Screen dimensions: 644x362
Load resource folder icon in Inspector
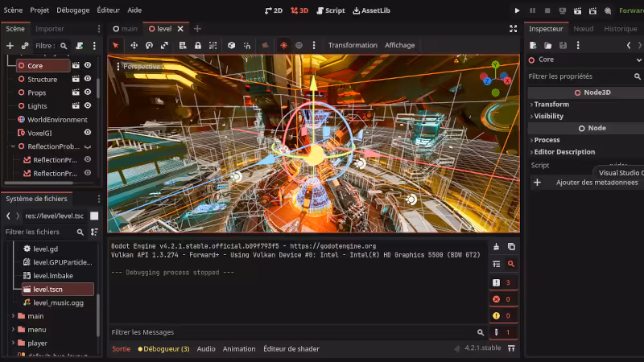(x=548, y=45)
